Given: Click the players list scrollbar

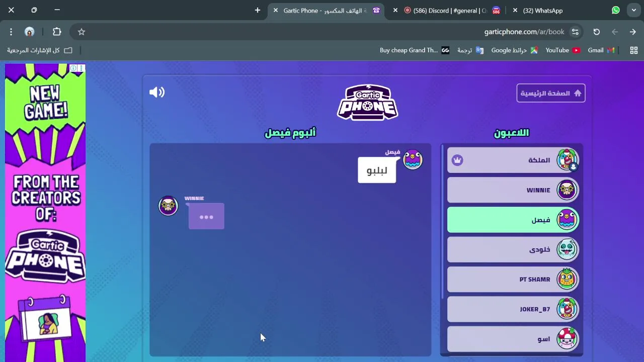Looking at the screenshot, I should 443,221.
